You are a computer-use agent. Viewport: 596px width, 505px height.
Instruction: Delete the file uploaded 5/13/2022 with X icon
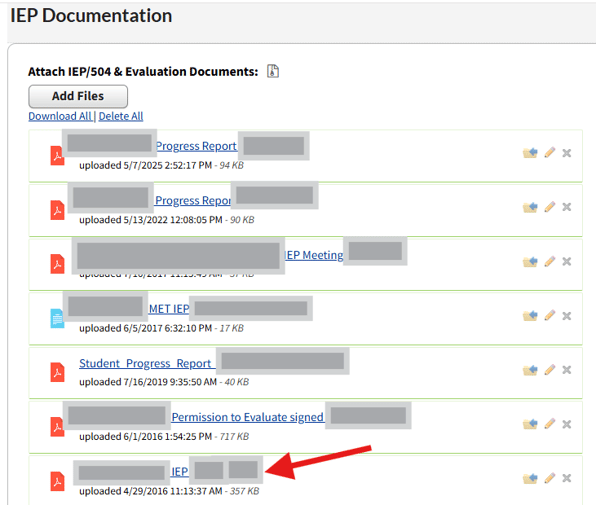coord(567,207)
